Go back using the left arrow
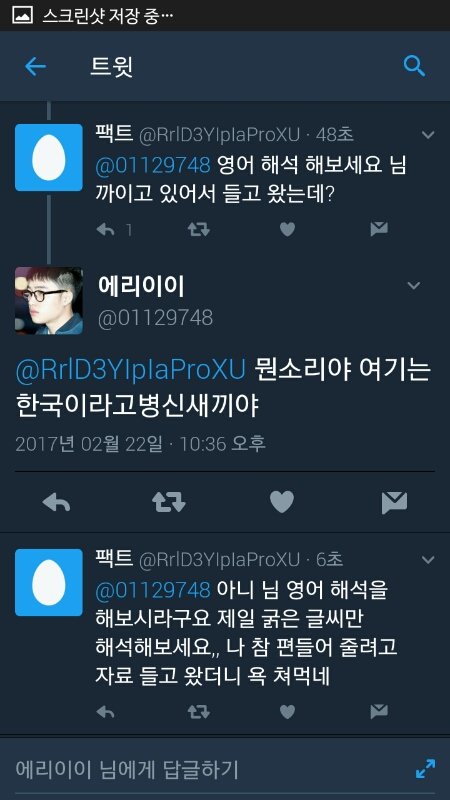This screenshot has height=800, width=450. 35,66
